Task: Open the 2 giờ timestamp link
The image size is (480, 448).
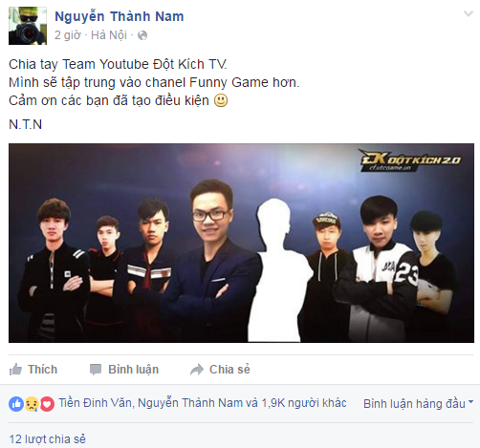Action: [x=68, y=35]
